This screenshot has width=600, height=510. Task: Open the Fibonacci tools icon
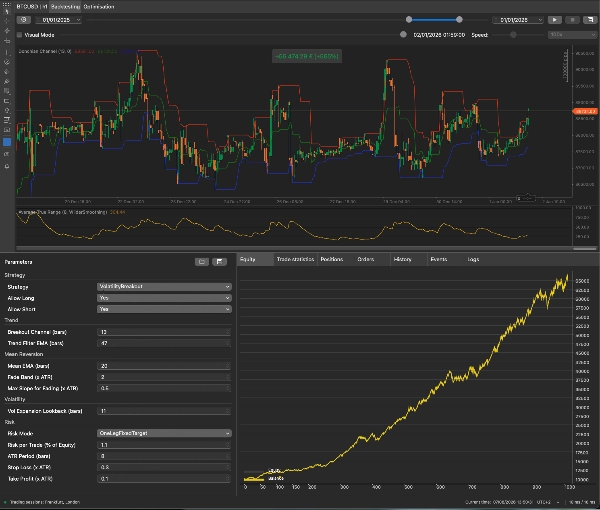coord(7,91)
